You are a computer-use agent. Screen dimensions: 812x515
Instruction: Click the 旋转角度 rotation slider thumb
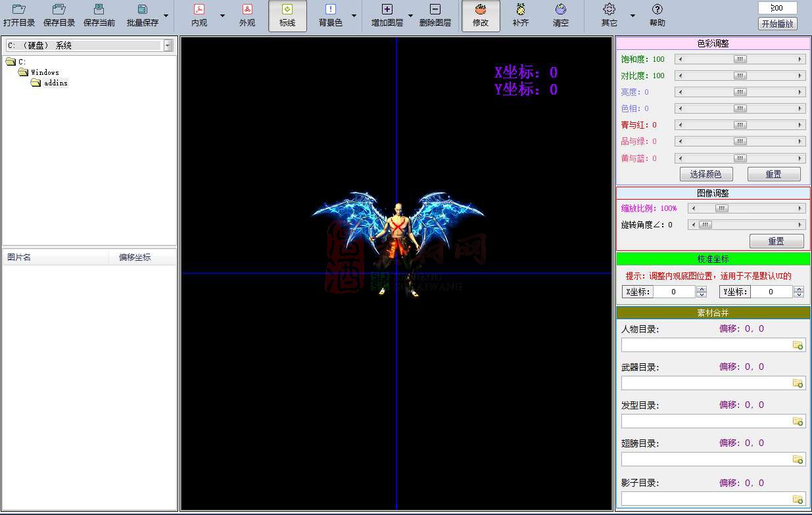point(705,225)
